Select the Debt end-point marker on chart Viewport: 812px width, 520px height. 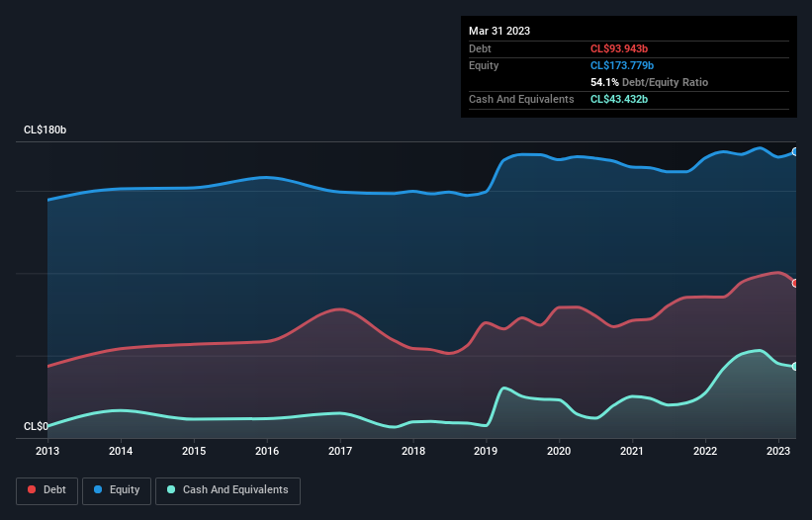[x=795, y=283]
